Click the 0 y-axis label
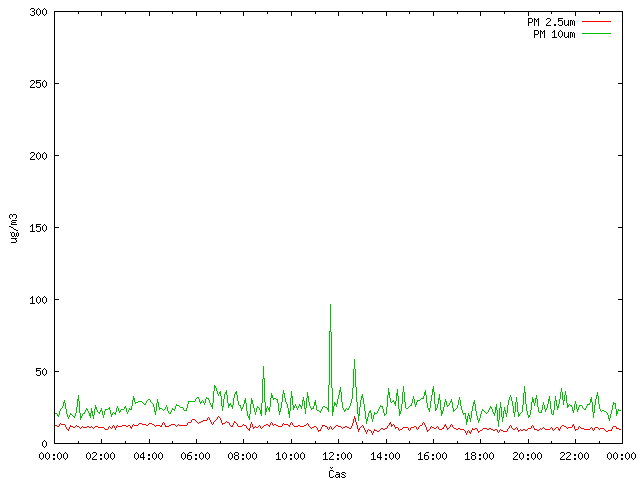The height and width of the screenshot is (480, 640). tap(44, 444)
